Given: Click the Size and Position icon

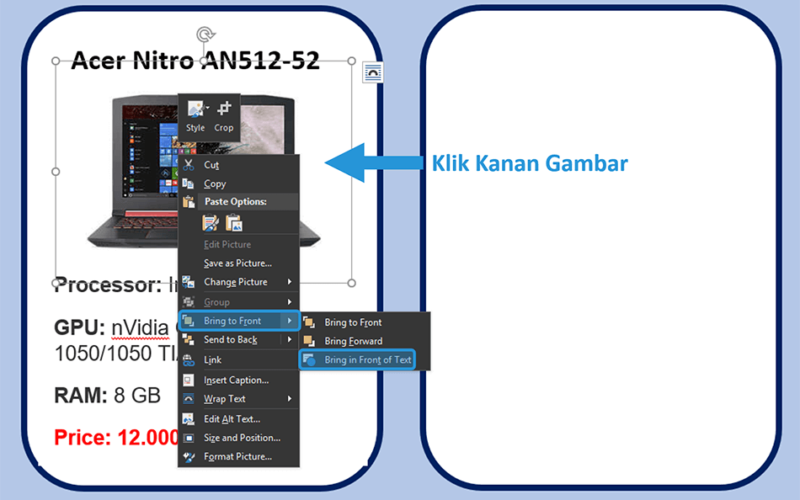Looking at the screenshot, I should point(188,438).
